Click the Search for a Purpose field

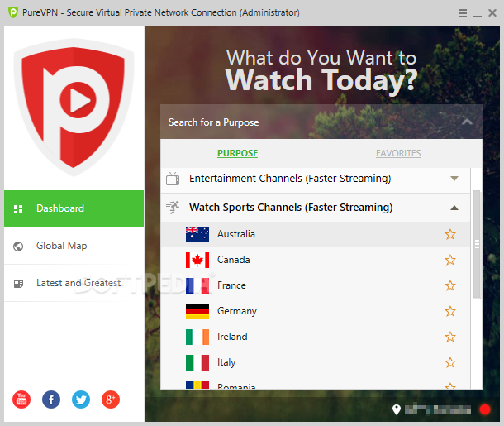click(321, 122)
